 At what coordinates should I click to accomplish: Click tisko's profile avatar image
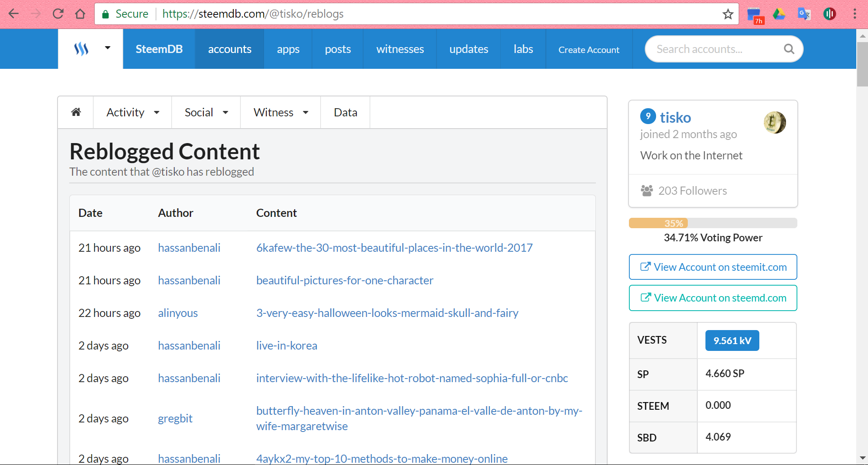tap(775, 122)
